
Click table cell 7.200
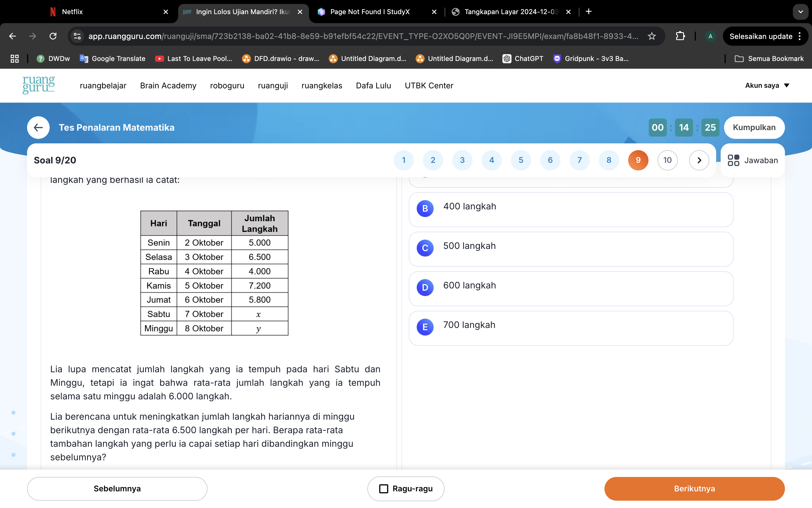point(260,286)
